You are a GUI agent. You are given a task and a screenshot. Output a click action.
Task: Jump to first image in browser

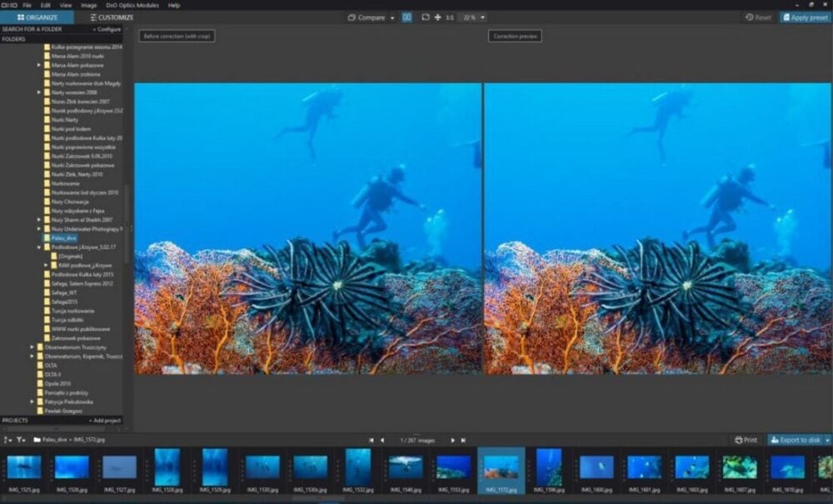click(x=372, y=440)
